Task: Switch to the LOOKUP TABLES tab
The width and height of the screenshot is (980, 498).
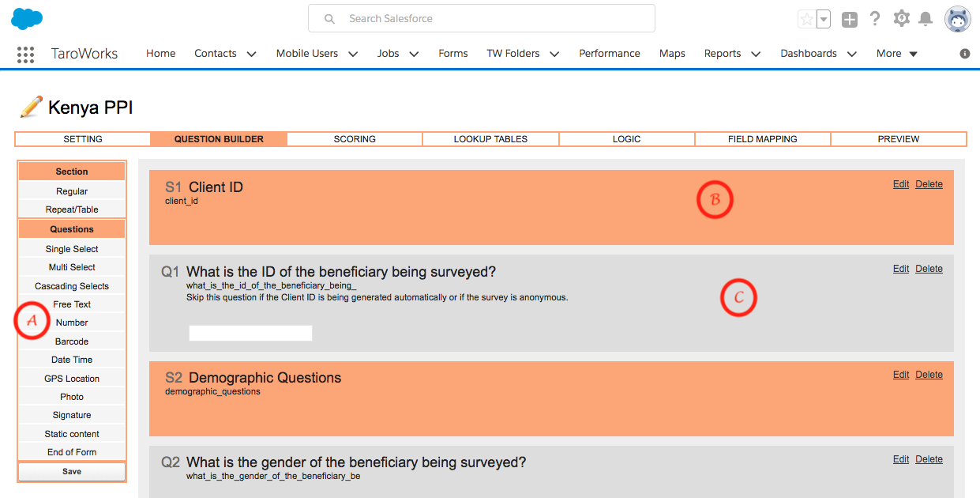Action: tap(490, 139)
